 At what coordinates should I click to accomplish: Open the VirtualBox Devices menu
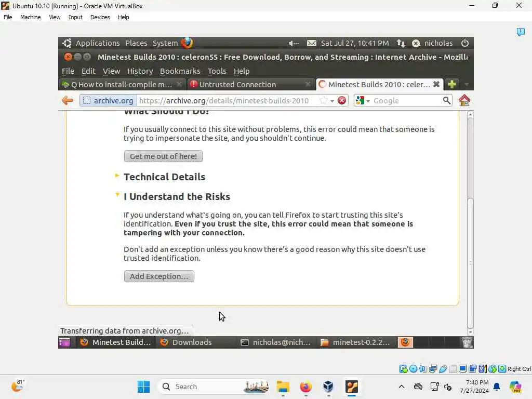pyautogui.click(x=100, y=17)
